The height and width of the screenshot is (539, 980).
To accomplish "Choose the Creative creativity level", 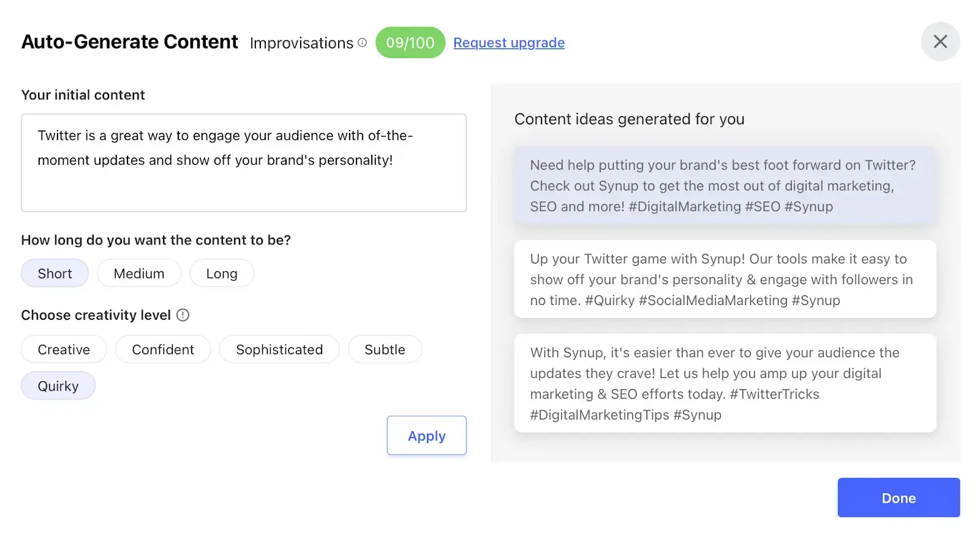I will [64, 350].
